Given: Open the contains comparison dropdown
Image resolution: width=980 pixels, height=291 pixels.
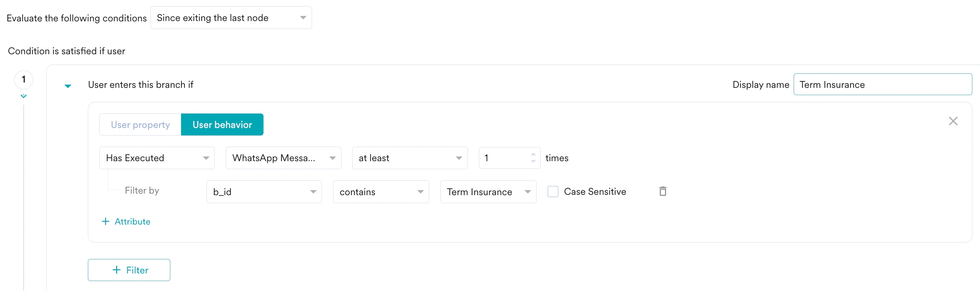Looking at the screenshot, I should 381,192.
